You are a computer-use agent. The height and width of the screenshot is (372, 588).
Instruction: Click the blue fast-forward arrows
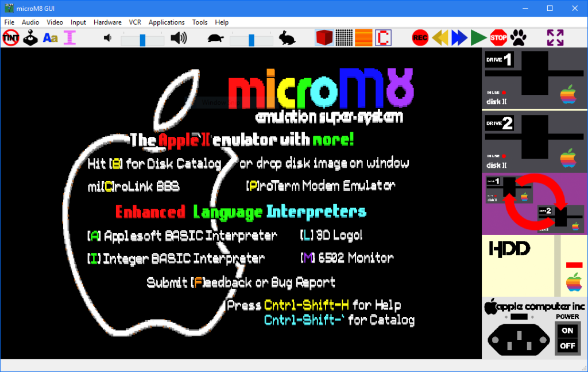(459, 38)
